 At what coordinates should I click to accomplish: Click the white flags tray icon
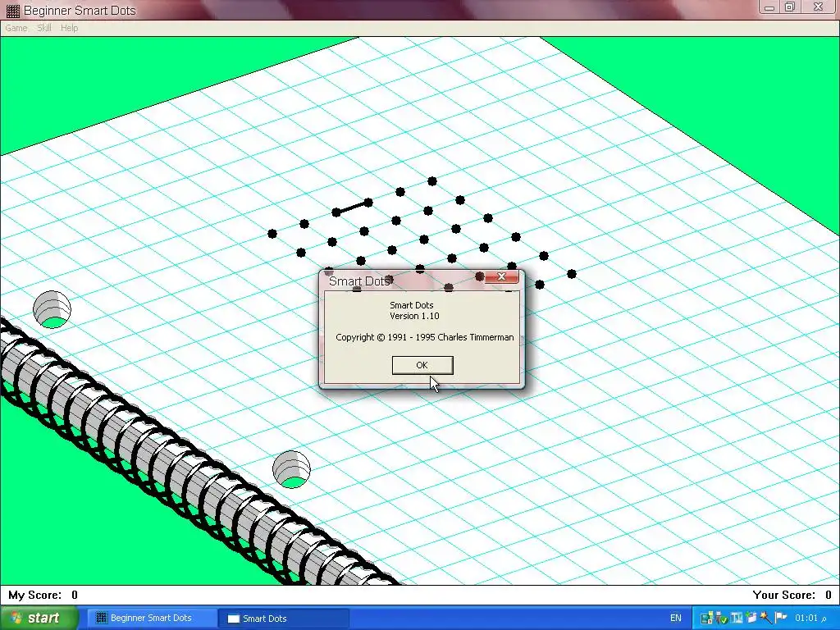click(x=781, y=619)
